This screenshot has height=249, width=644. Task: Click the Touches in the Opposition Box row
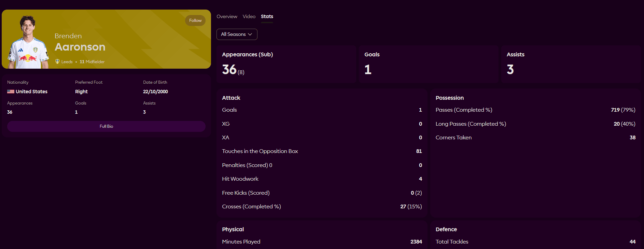point(322,151)
